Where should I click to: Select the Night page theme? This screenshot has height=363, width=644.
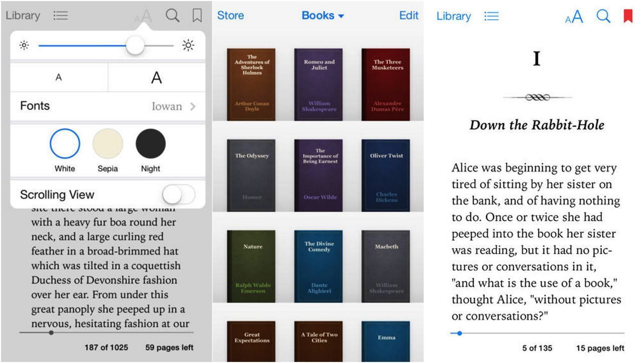(150, 144)
